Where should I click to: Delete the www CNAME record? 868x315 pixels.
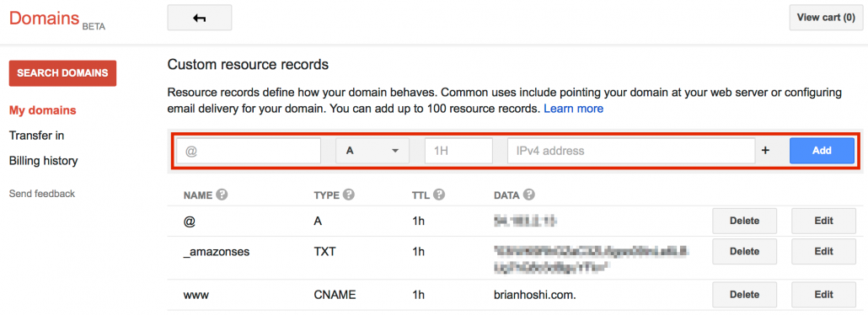(x=745, y=295)
